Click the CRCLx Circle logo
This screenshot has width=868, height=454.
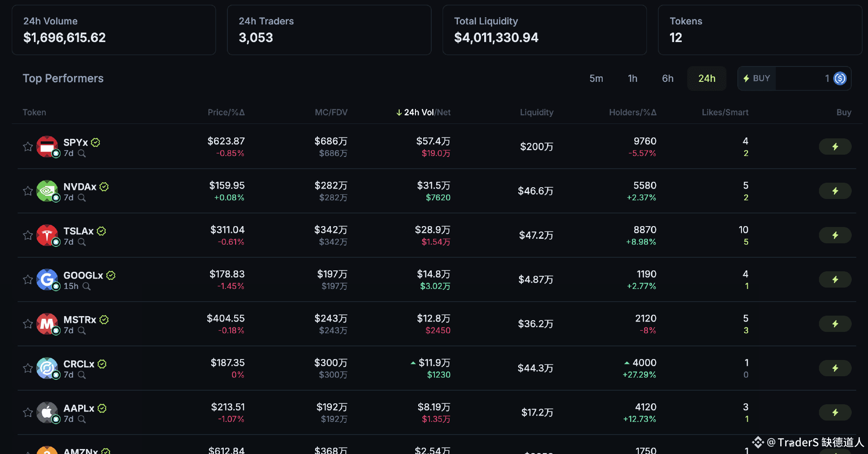click(x=47, y=368)
